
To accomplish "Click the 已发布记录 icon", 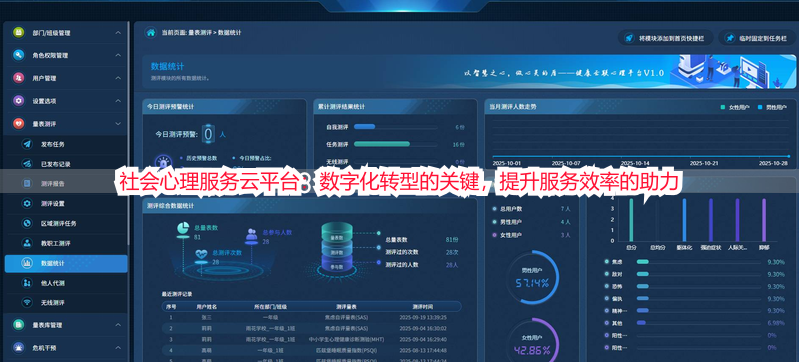I will tap(27, 164).
